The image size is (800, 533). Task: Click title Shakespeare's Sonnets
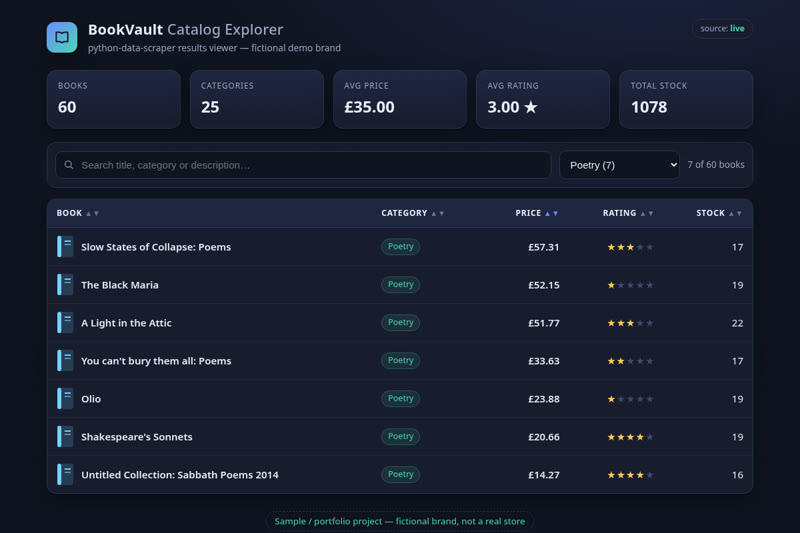(137, 437)
